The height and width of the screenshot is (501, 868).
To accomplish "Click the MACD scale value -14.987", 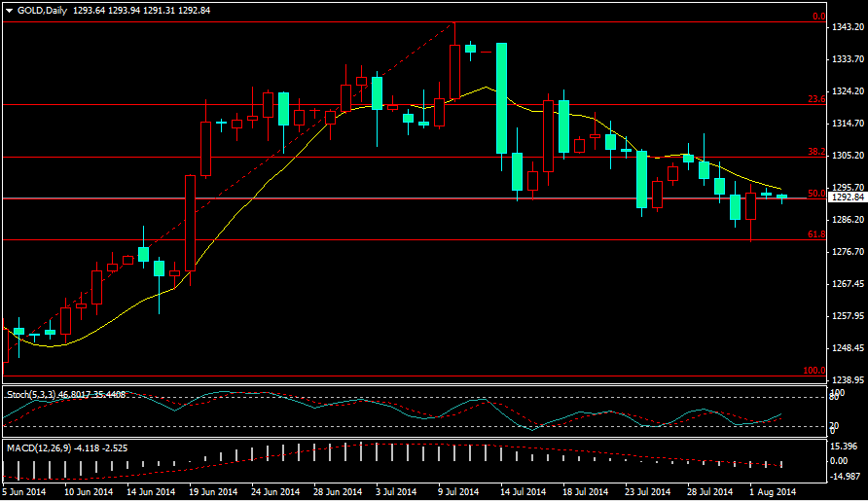I will coord(845,476).
